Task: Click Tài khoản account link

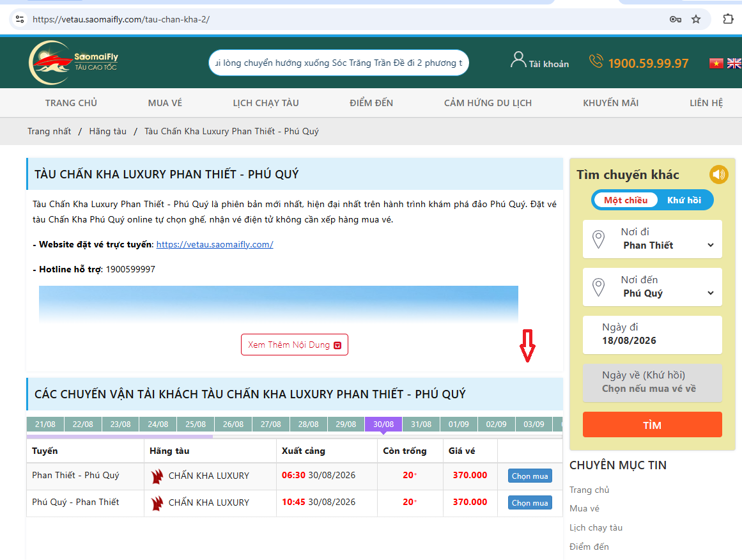Action: coord(549,64)
